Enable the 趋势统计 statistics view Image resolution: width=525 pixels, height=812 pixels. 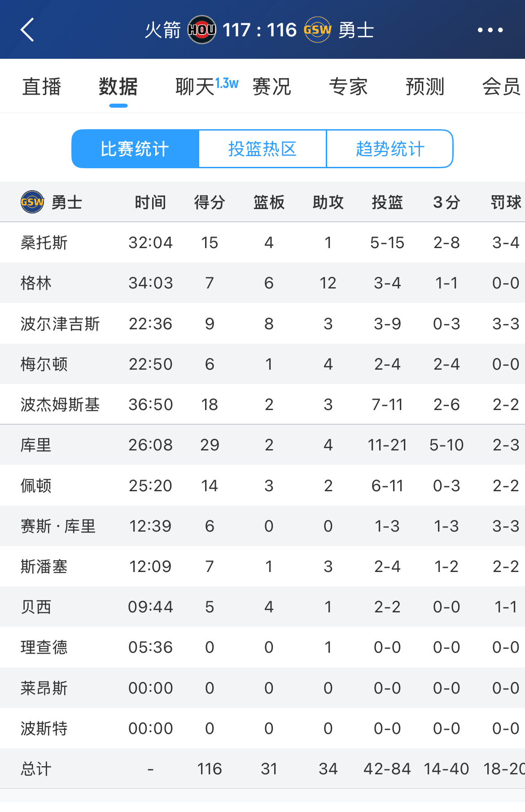389,148
